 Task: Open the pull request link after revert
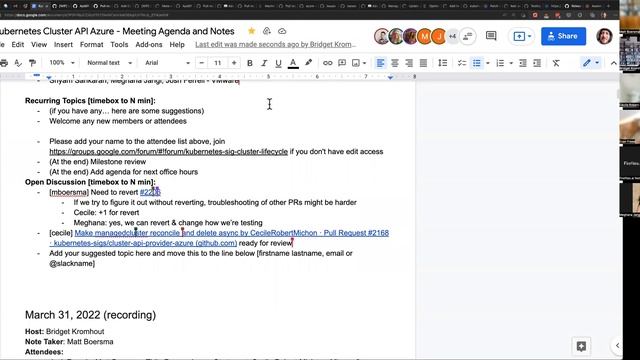click(x=150, y=192)
